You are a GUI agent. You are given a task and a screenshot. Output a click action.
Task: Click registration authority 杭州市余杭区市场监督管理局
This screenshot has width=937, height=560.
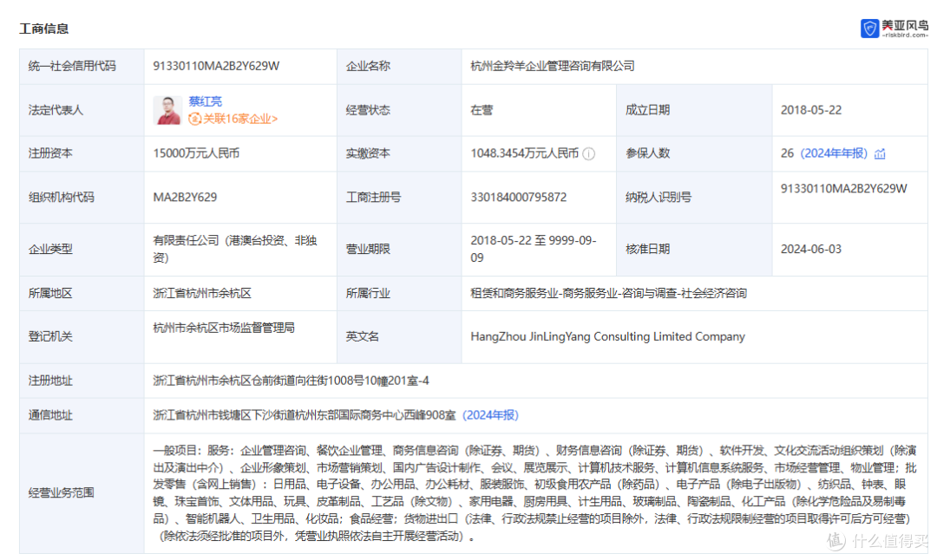point(224,328)
